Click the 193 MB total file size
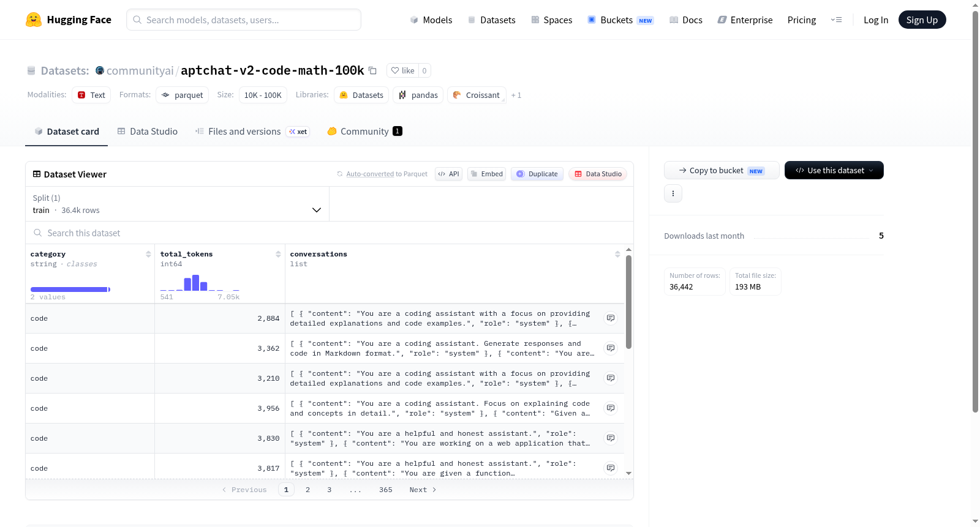Viewport: 980px width, 527px height. 748,287
